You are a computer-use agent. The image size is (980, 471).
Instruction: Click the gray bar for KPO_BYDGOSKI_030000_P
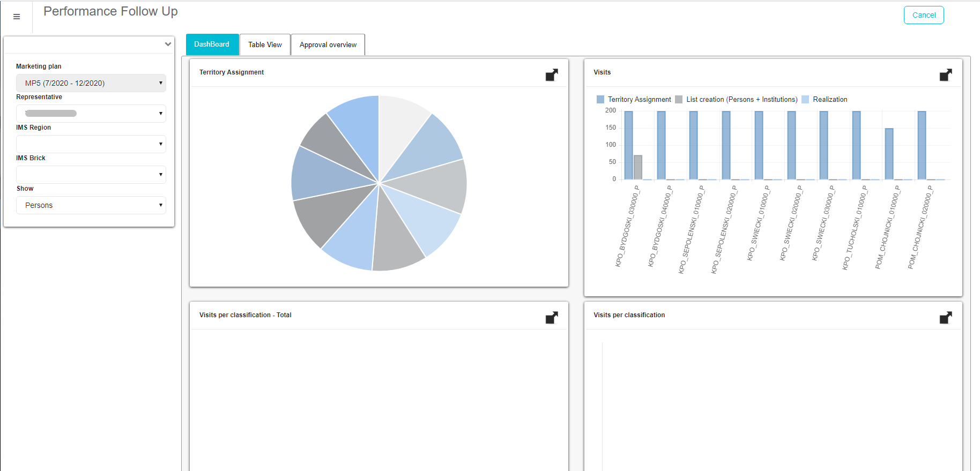(x=638, y=168)
